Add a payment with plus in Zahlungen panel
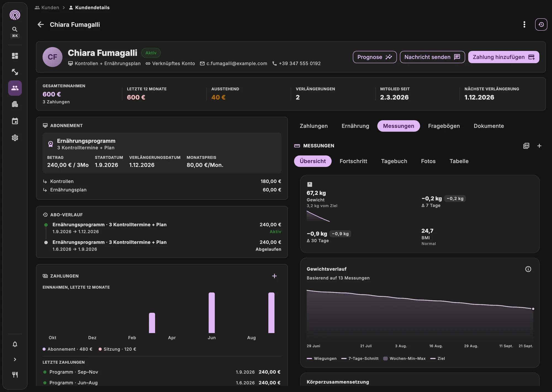Image resolution: width=552 pixels, height=392 pixels. [274, 276]
